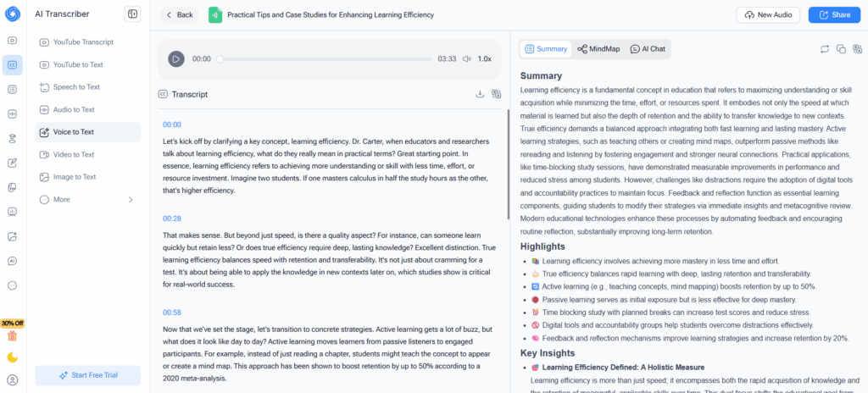
Task: Download the transcript
Action: (x=480, y=94)
